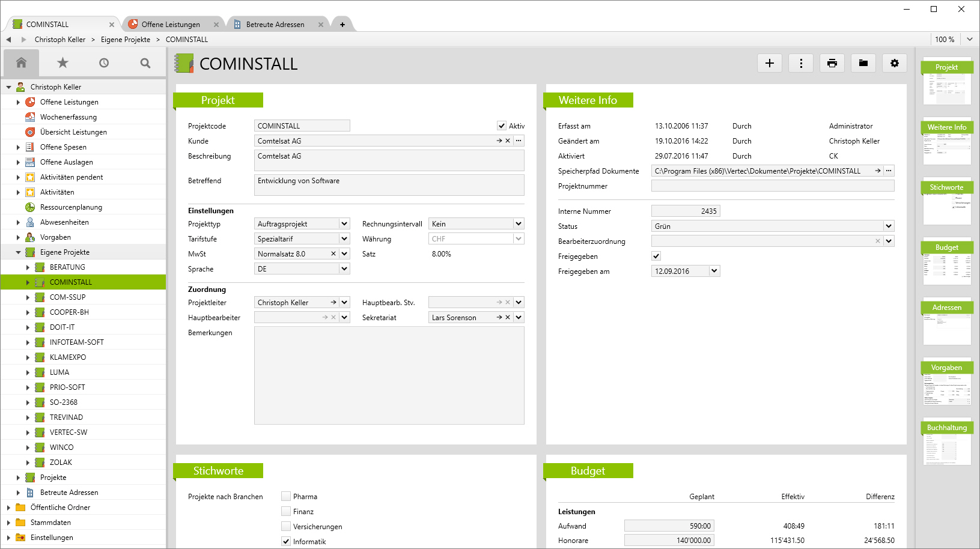Uncheck the Freigegeben checkbox

click(656, 256)
